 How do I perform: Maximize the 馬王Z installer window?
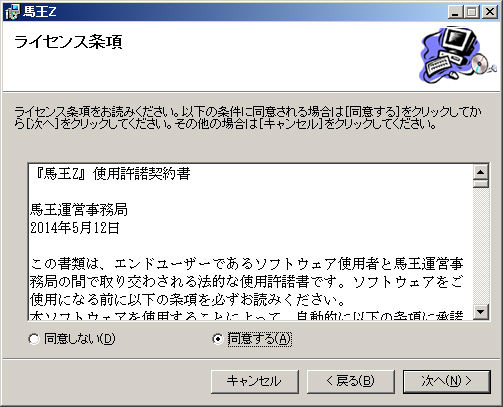coord(472,12)
